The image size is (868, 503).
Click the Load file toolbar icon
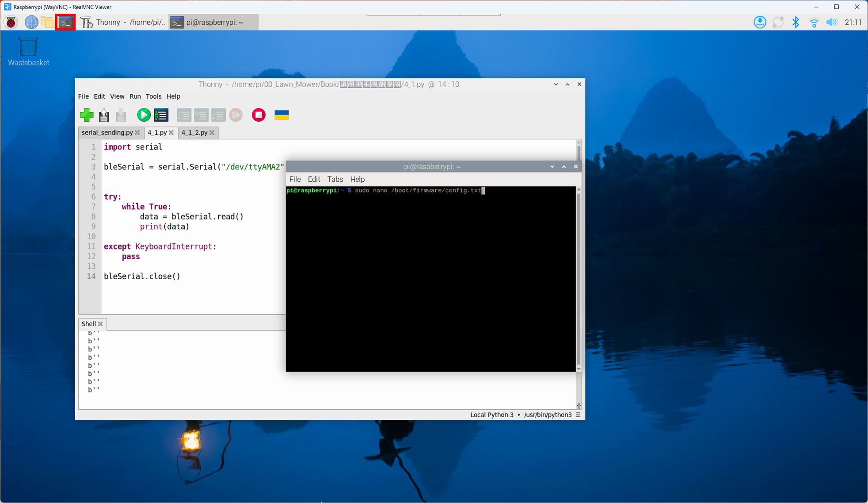point(104,115)
